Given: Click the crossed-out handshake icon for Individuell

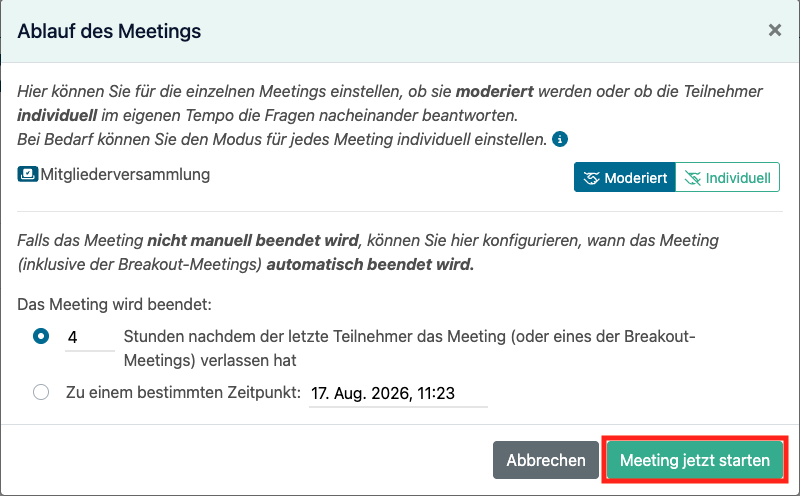Looking at the screenshot, I should coord(692,178).
